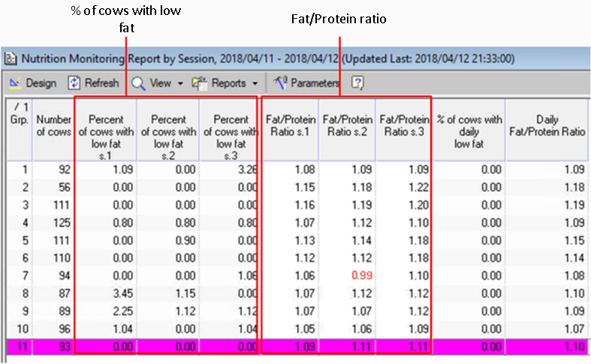Click the View magnifier icon
This screenshot has width=591, height=364.
pos(138,83)
